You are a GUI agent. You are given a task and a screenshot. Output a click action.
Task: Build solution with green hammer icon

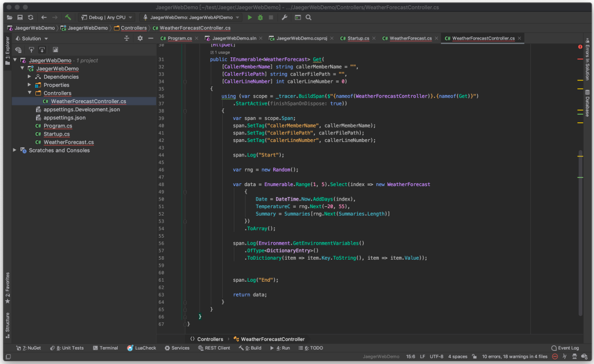[68, 17]
